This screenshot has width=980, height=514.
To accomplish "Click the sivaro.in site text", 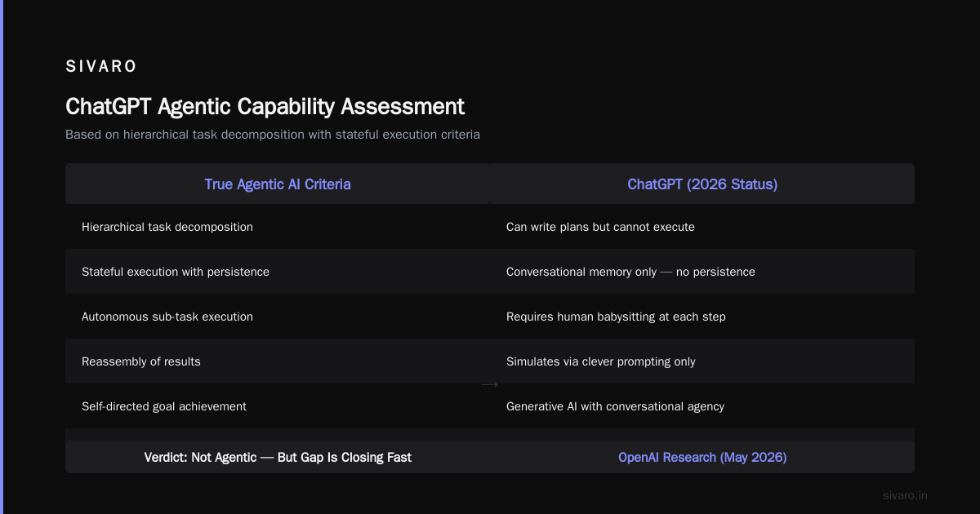I will click(x=905, y=495).
